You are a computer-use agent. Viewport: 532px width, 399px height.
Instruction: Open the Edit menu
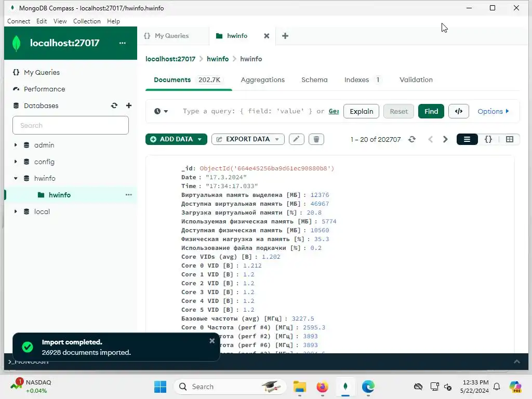tap(42, 21)
